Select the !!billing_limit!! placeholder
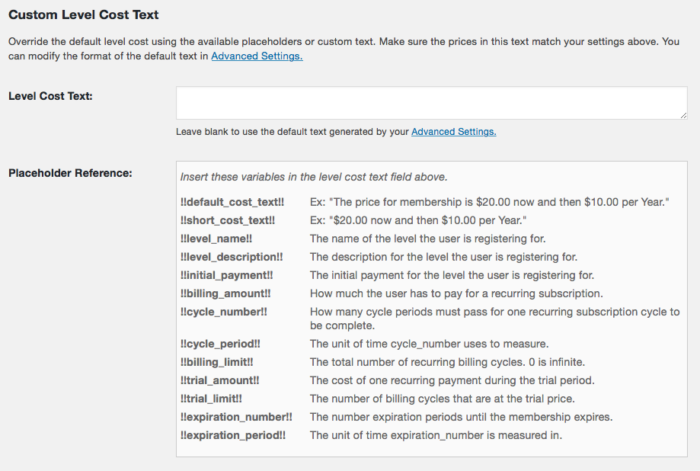This screenshot has height=471, width=700. pos(217,363)
